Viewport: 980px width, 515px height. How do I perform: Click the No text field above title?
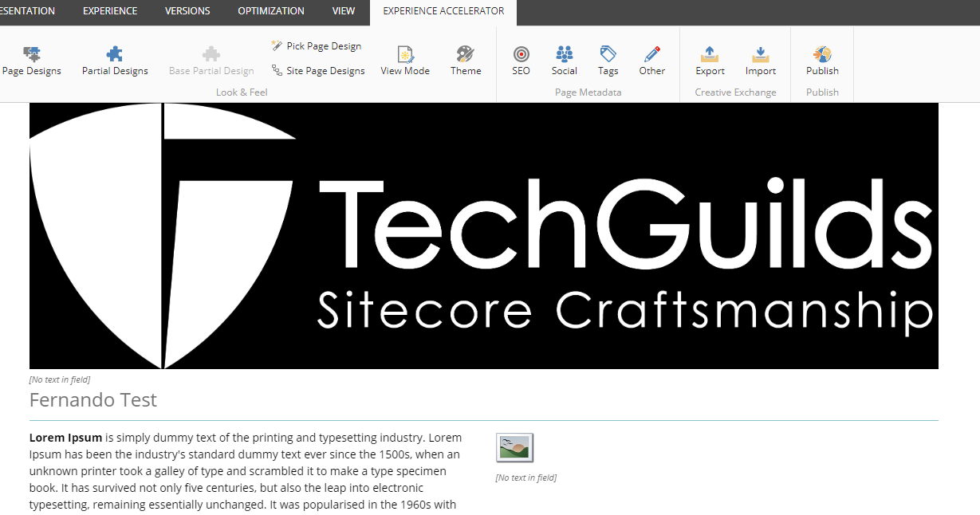[x=60, y=379]
